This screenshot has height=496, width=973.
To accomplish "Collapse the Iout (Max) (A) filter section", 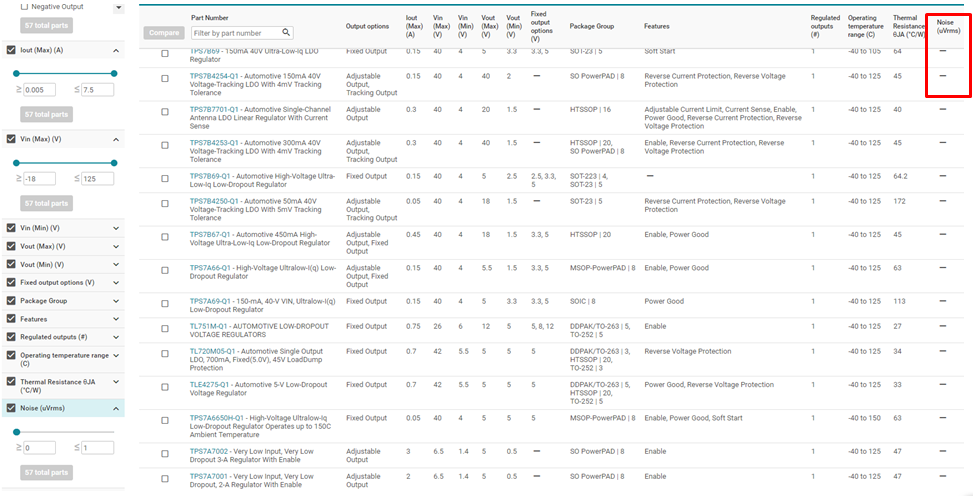I will click(116, 50).
